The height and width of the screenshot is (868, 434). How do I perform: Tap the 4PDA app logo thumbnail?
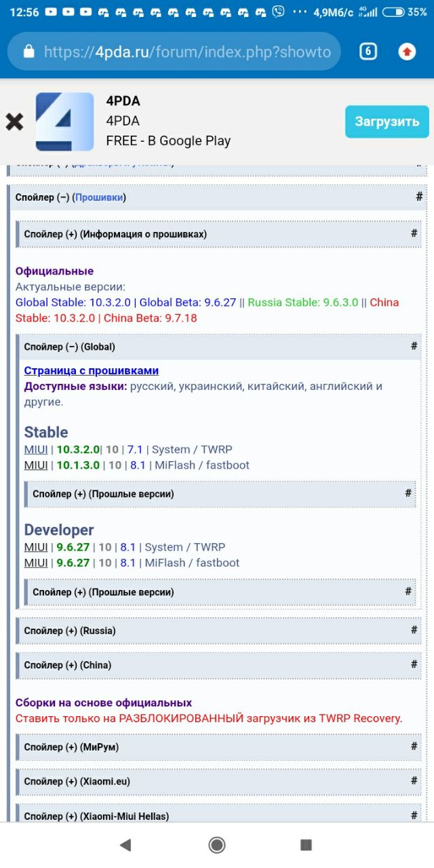coord(64,122)
